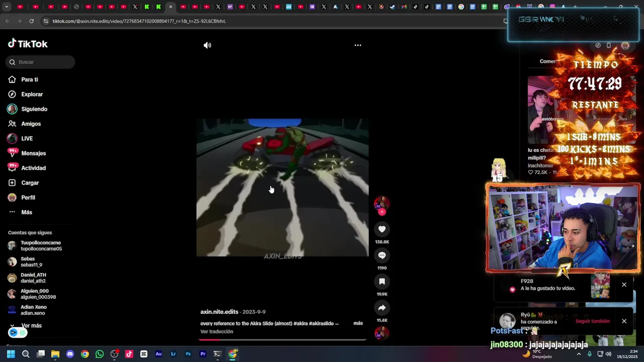Open Photoshop from taskbar
644x362 pixels.
(188, 354)
